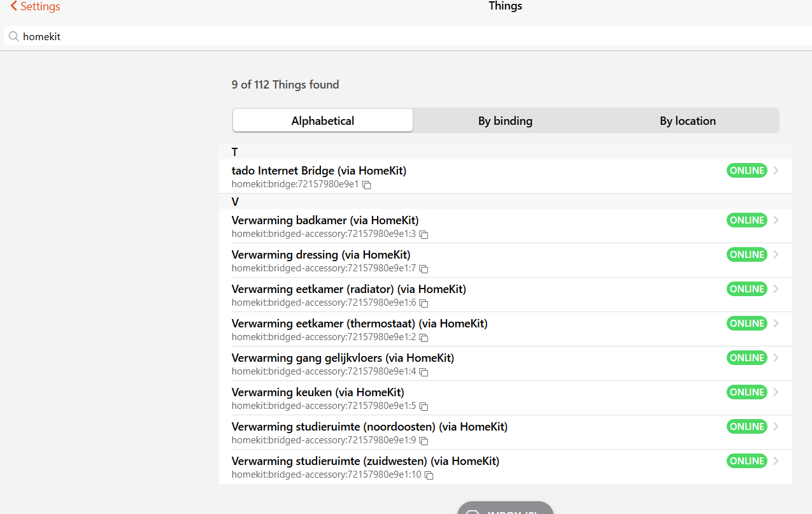Viewport: 812px width, 514px height.
Task: Open Verwarming eetkamer (radiator) via chevron
Action: point(776,289)
